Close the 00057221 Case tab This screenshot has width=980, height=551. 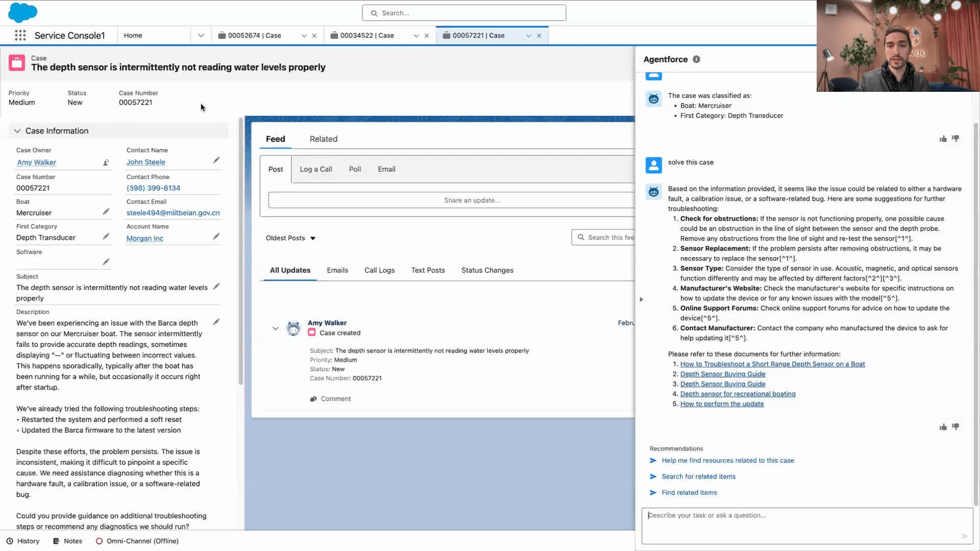pos(539,36)
